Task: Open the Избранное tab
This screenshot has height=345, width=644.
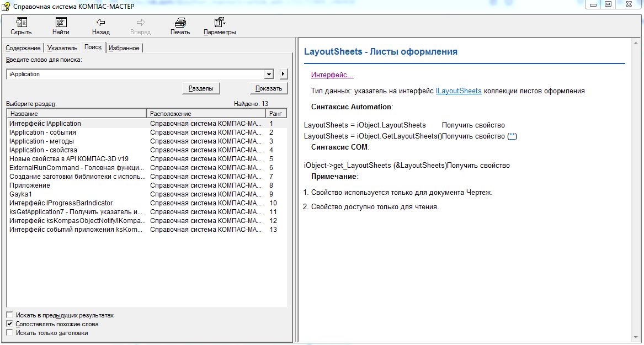Action: (x=124, y=48)
